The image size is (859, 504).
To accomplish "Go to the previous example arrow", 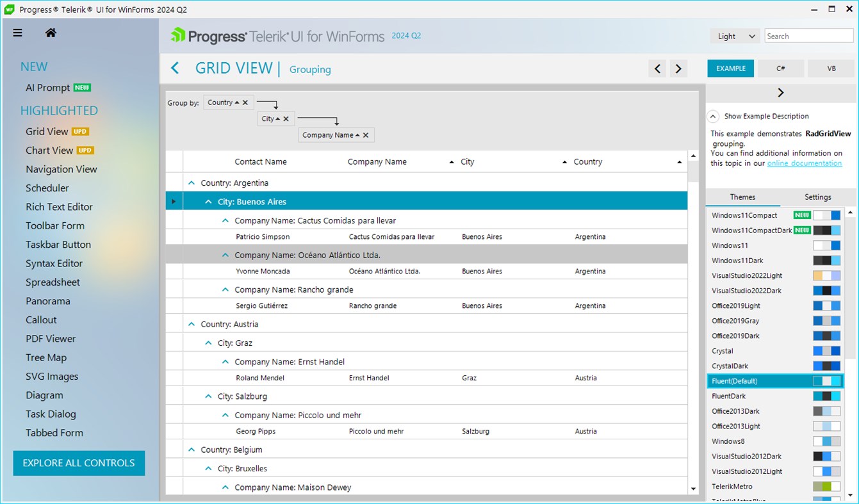I will (x=657, y=69).
